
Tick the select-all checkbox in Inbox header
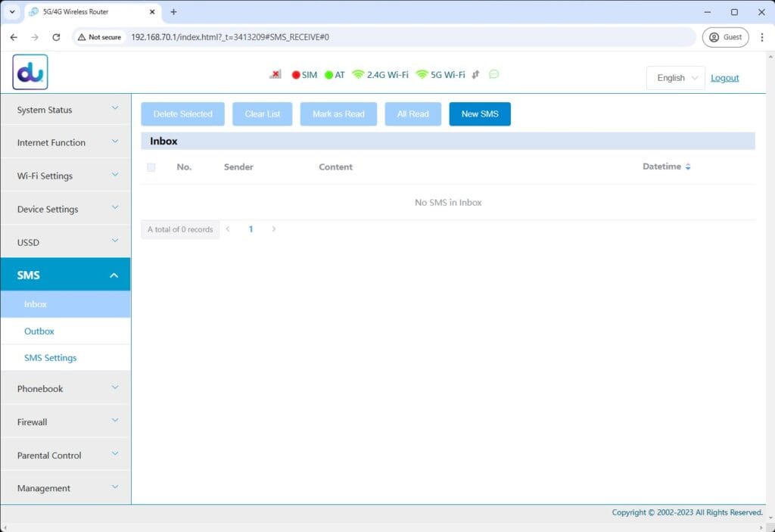click(x=151, y=167)
